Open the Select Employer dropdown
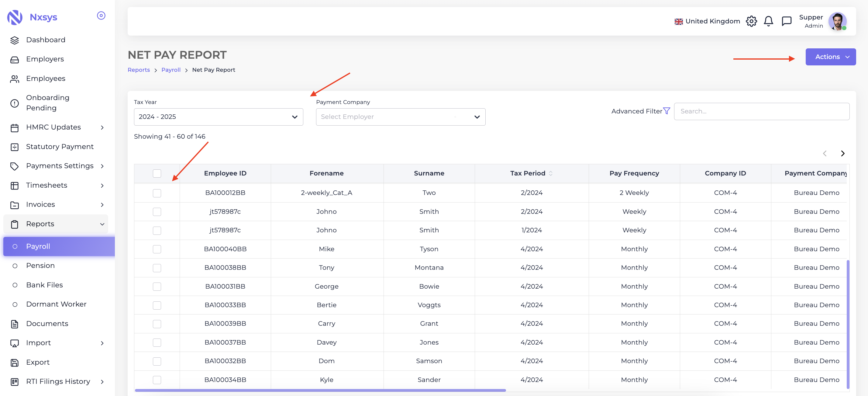 pyautogui.click(x=400, y=117)
